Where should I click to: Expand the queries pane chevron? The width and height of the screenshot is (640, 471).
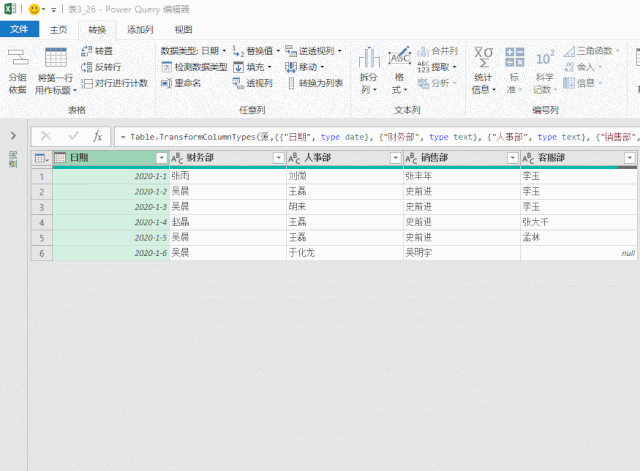pyautogui.click(x=13, y=136)
